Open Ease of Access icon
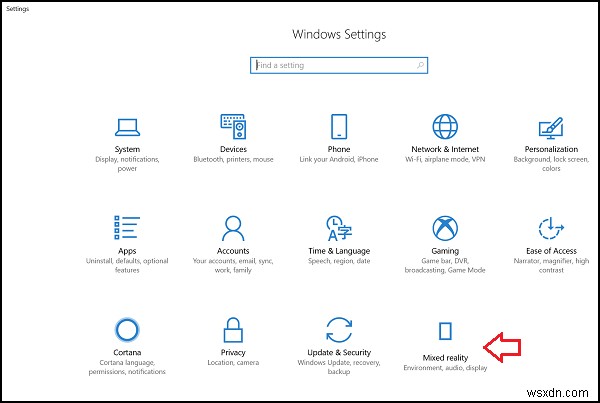This screenshot has width=600, height=403. [551, 228]
